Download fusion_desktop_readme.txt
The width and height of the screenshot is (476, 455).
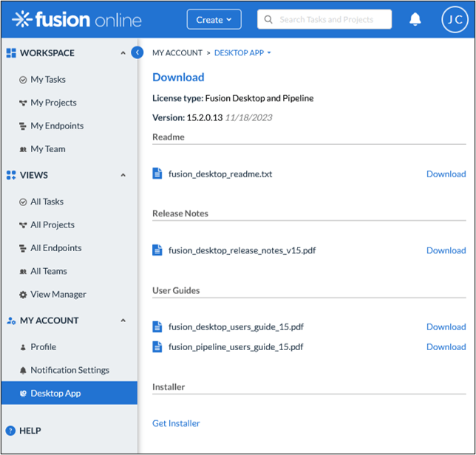446,174
